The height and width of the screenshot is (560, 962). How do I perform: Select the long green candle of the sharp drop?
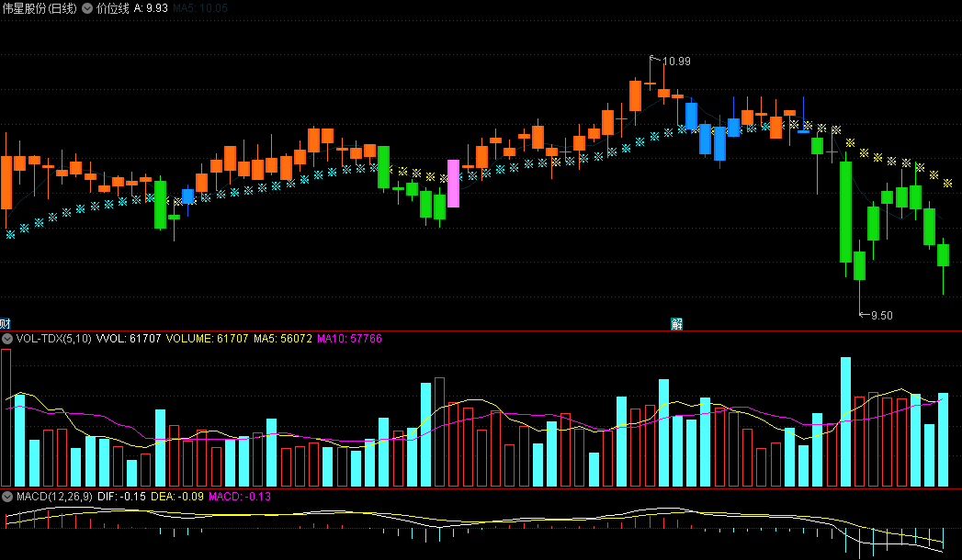point(845,211)
